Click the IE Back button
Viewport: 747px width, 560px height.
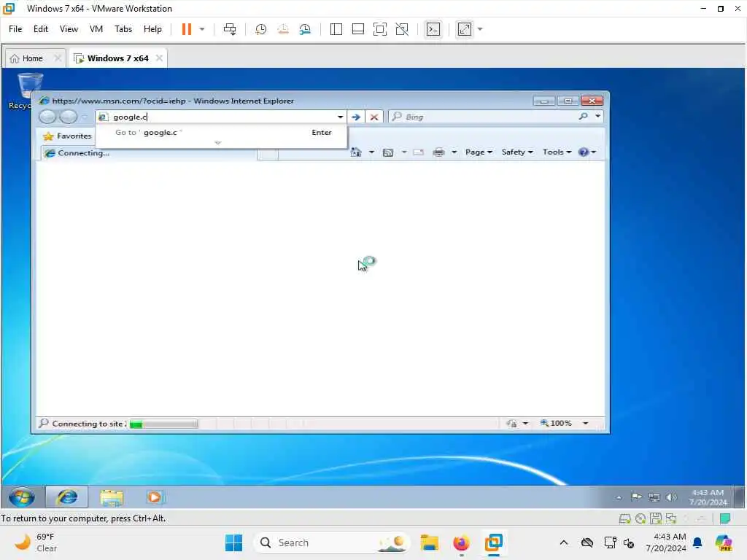coord(47,117)
